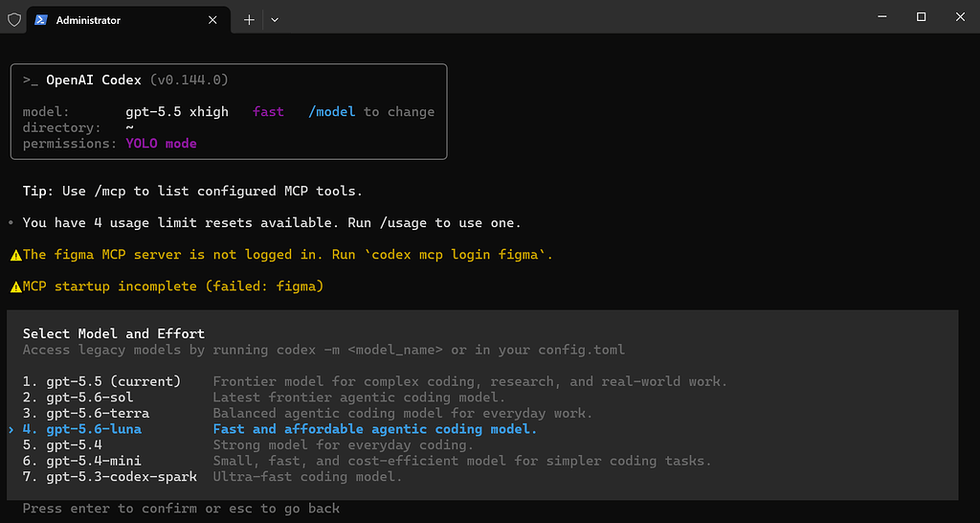The width and height of the screenshot is (980, 523).
Task: Click the purple 'fast' label
Action: (268, 112)
